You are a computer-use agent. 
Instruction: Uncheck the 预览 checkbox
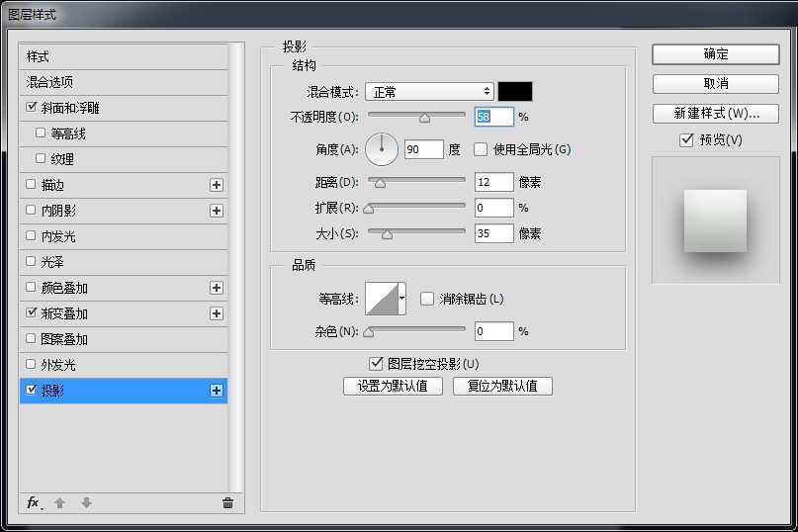click(x=686, y=140)
